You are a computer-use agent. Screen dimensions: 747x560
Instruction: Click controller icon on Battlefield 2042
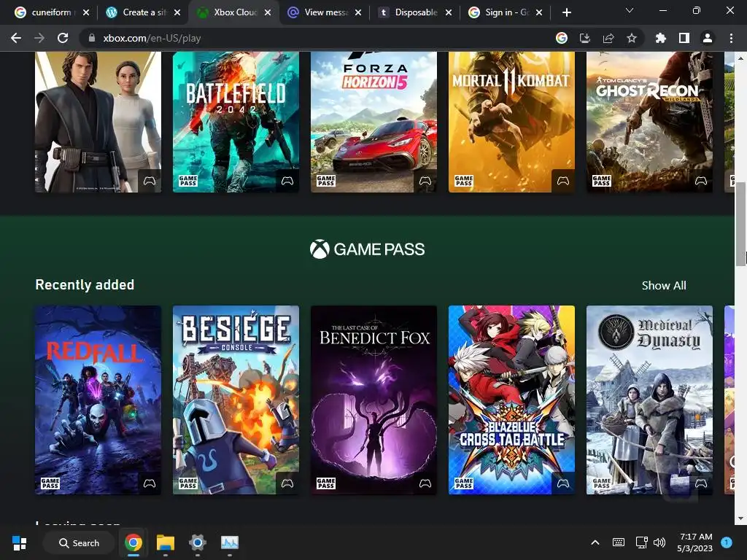coord(287,181)
